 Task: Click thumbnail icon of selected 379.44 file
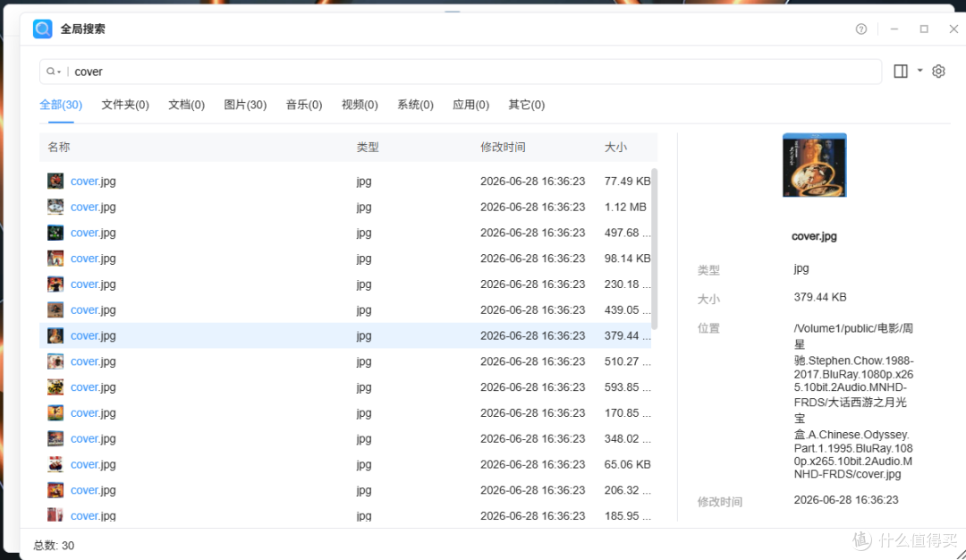(55, 335)
